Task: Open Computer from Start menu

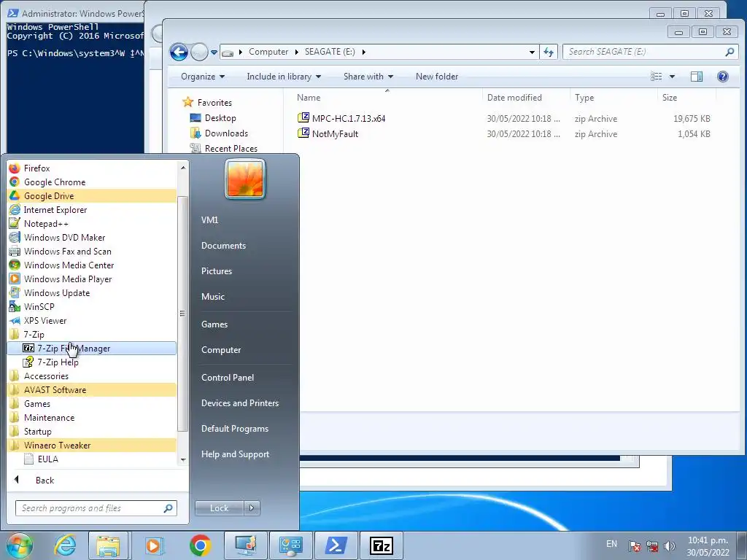Action: [221, 350]
